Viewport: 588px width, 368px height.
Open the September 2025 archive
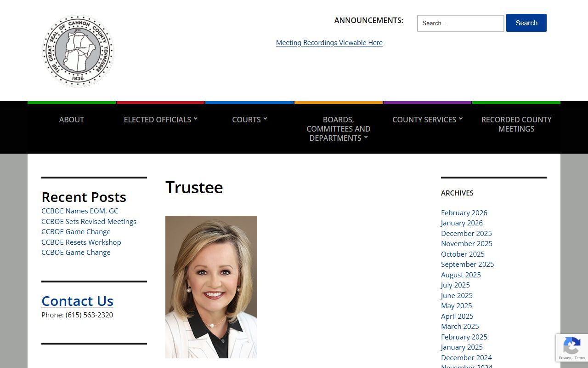[x=468, y=264]
